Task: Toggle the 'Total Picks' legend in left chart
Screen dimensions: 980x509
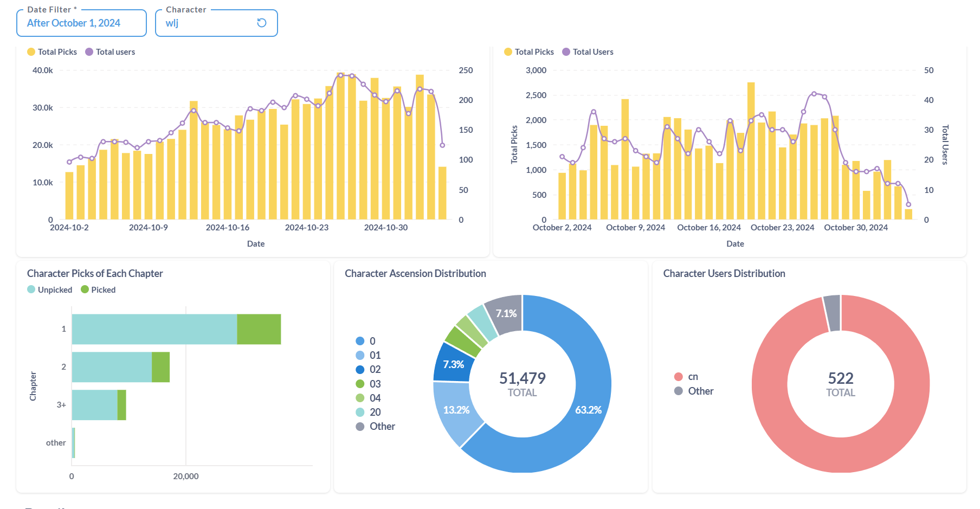Action: [x=52, y=52]
